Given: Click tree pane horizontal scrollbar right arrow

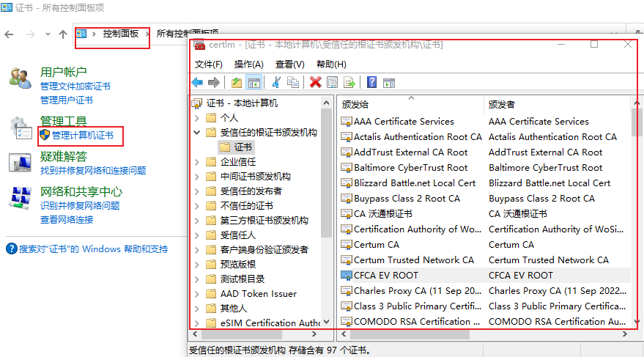Looking at the screenshot, I should click(314, 334).
